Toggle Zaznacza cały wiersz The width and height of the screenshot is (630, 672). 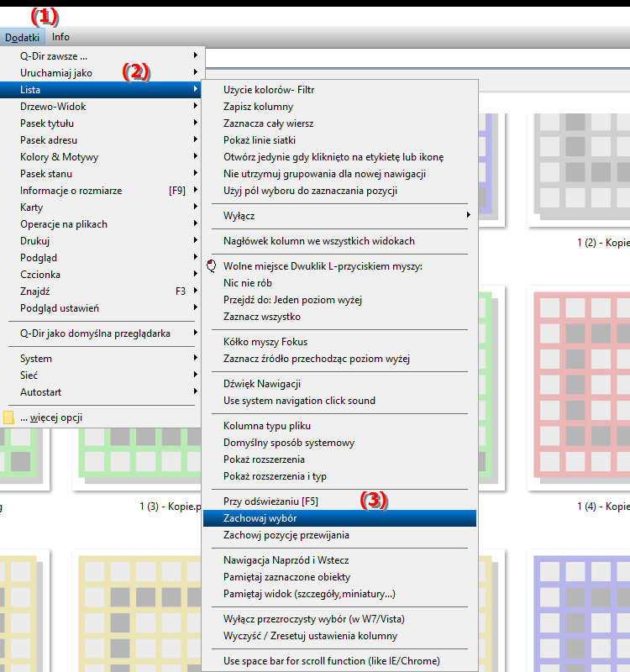[x=339, y=123]
